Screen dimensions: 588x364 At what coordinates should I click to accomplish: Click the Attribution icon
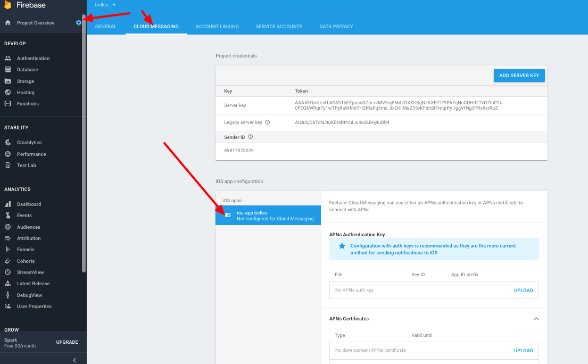coord(7,238)
